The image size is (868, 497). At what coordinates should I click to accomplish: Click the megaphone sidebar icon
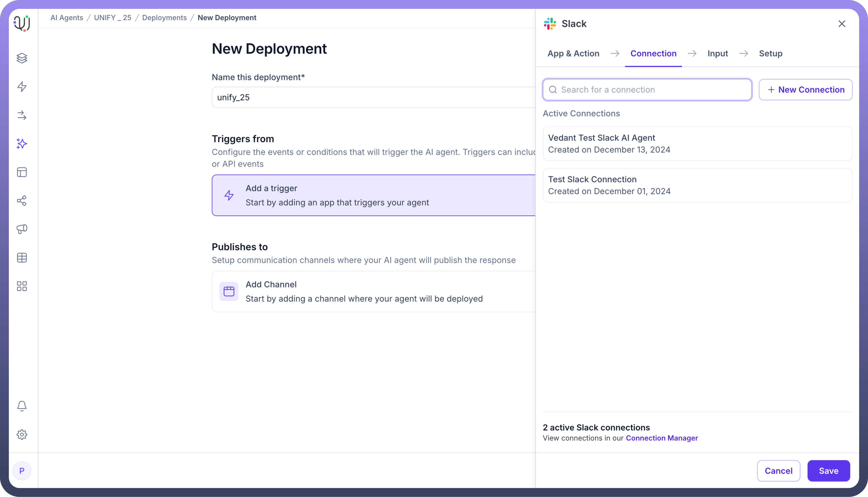pyautogui.click(x=22, y=229)
